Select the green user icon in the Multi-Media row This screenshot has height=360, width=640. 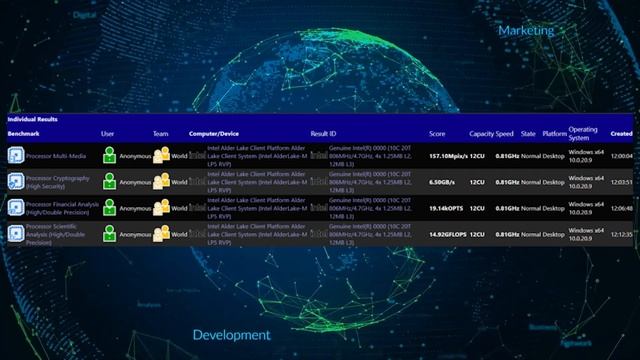109,156
